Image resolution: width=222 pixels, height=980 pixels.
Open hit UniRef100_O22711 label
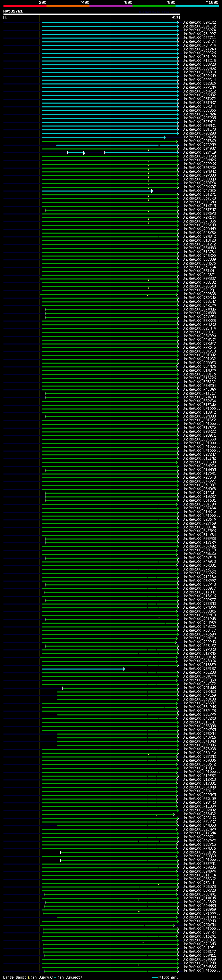click(x=199, y=38)
